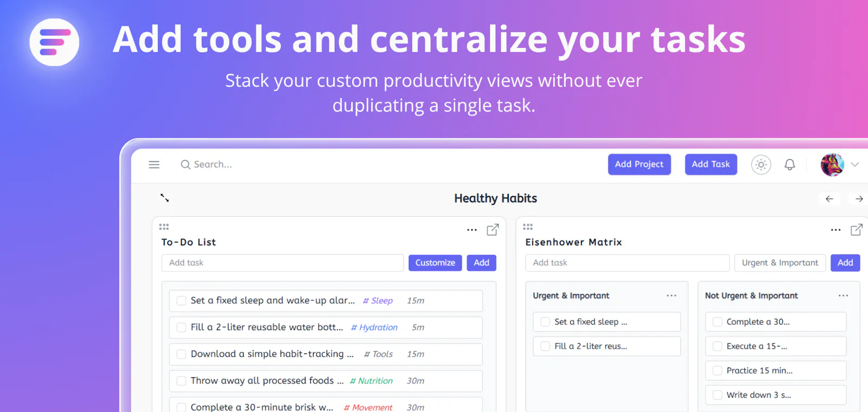
Task: Click the Add Task button
Action: pyautogui.click(x=711, y=164)
